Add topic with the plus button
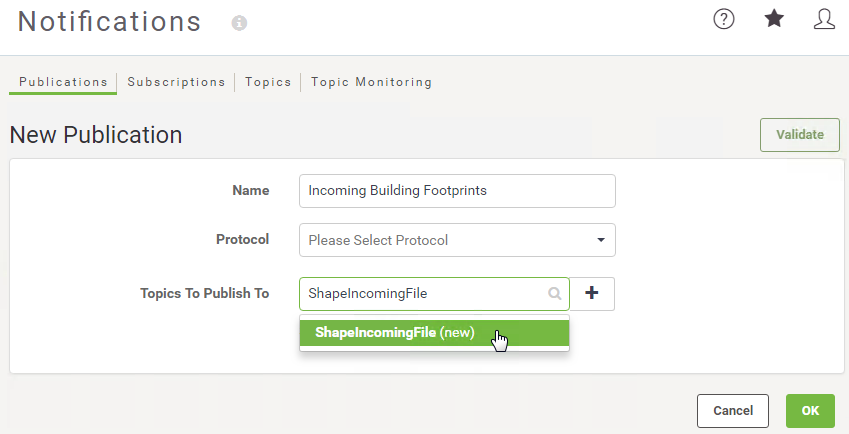849x434 pixels. (592, 293)
